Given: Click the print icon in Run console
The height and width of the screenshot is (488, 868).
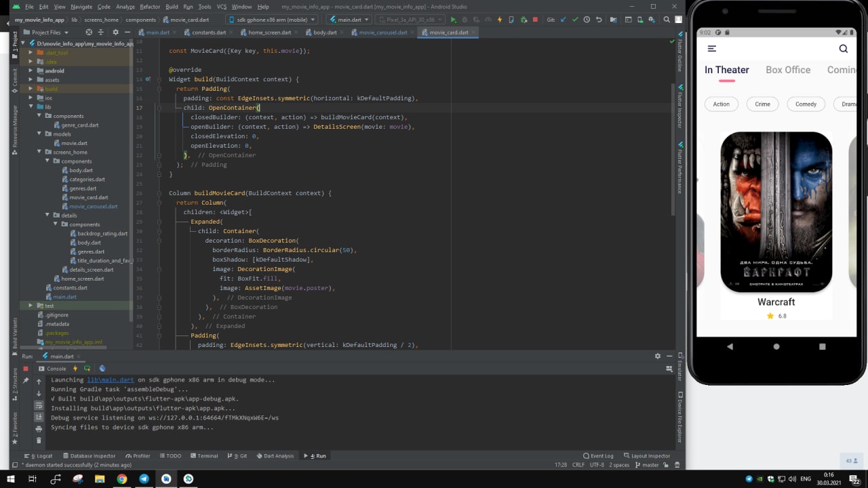Looking at the screenshot, I should pyautogui.click(x=39, y=428).
